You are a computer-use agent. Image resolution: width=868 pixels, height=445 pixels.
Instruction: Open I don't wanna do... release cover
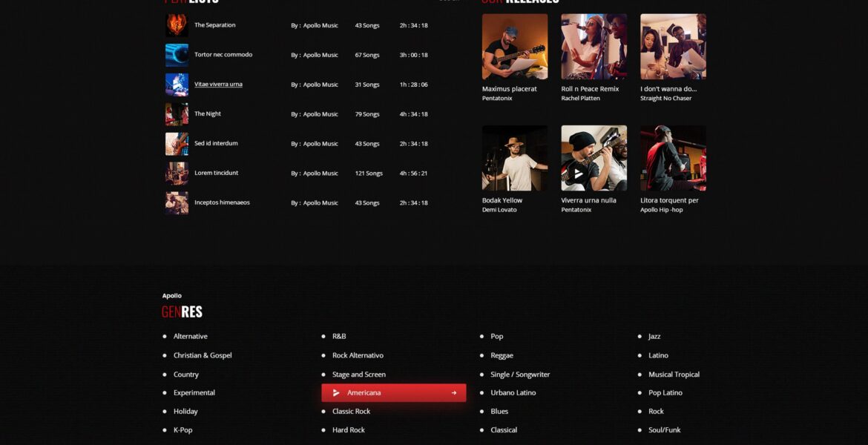(673, 47)
